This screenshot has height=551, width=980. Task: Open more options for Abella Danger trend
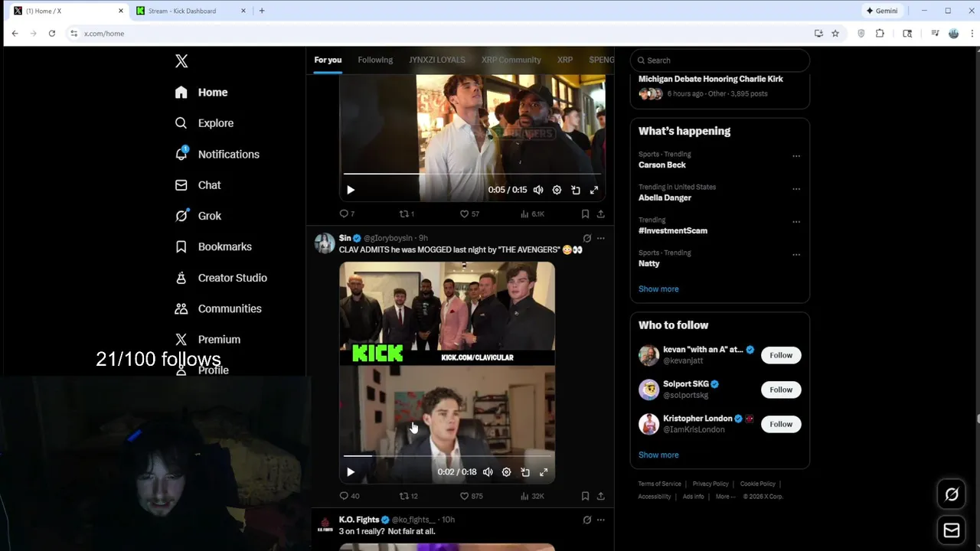[796, 189]
